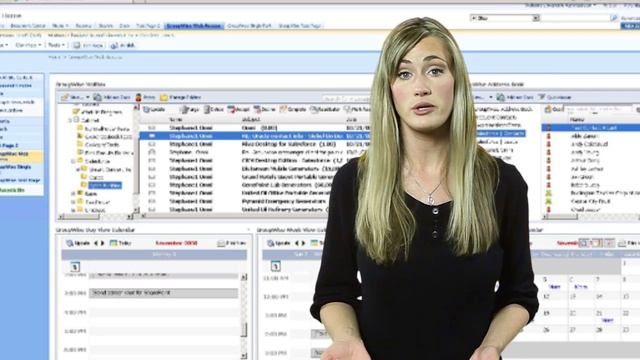Open the Search tab in top navigation
This screenshot has height=360, width=640.
105,26
